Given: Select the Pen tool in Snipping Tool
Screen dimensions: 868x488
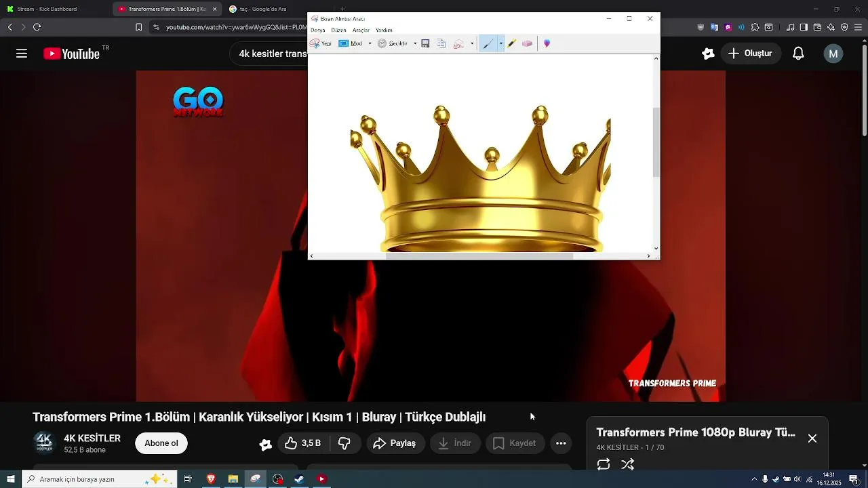Looking at the screenshot, I should pyautogui.click(x=488, y=43).
